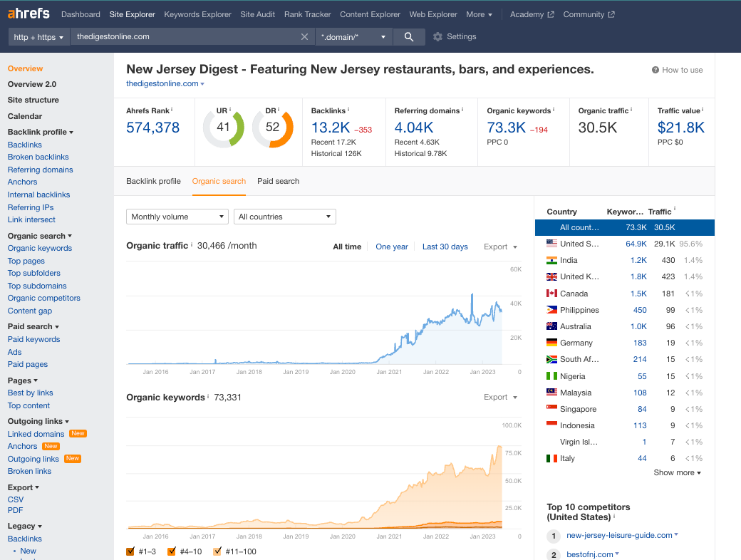Click the Referring domains info icon
Viewport: 741px width, 560px height.
tap(462, 110)
